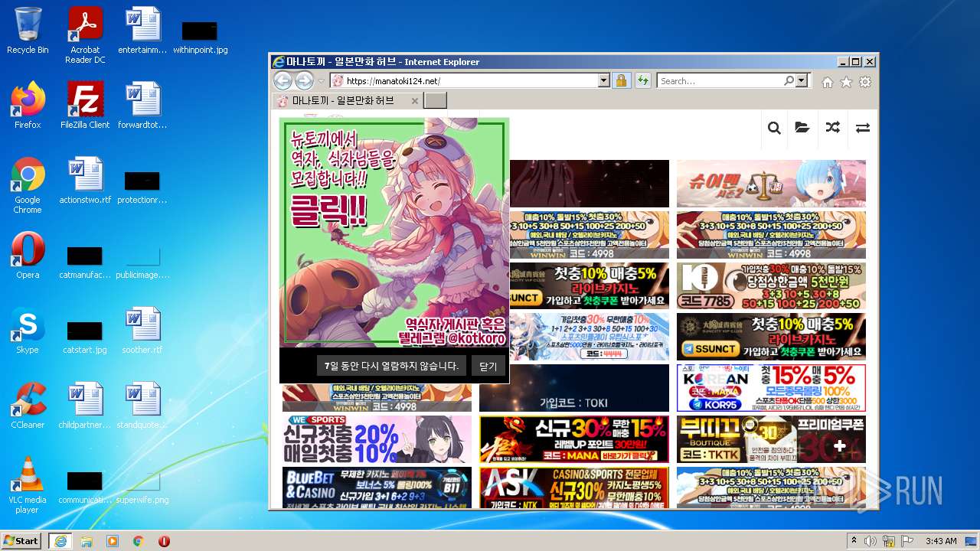The width and height of the screenshot is (980, 551).
Task: Show hidden system tray icons
Action: click(854, 541)
